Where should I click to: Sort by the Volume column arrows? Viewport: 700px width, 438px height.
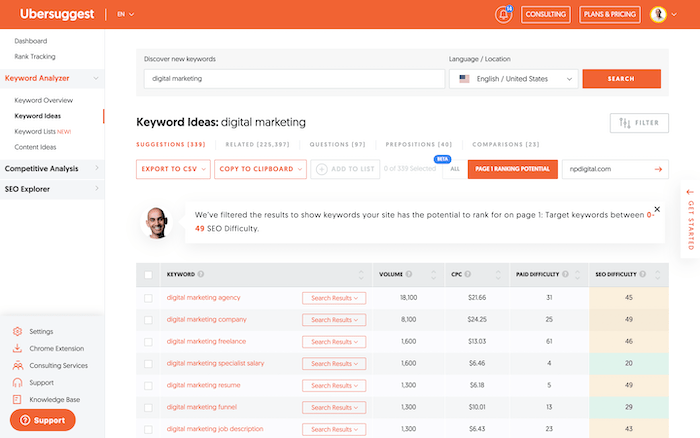point(433,275)
